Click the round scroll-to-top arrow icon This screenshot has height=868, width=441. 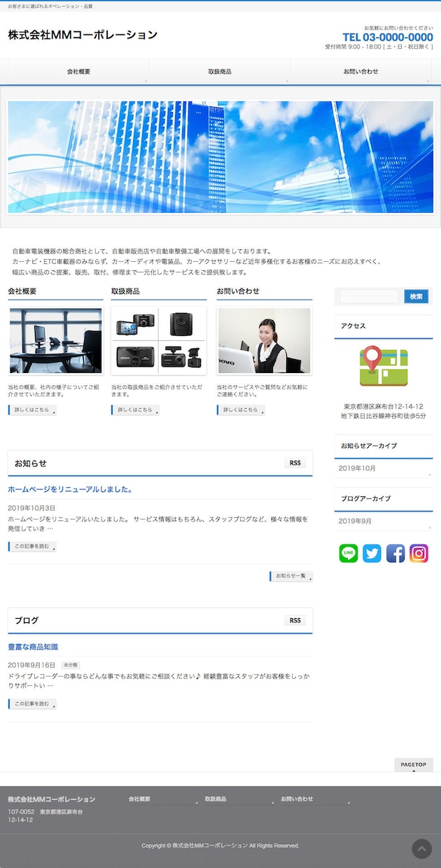422,848
